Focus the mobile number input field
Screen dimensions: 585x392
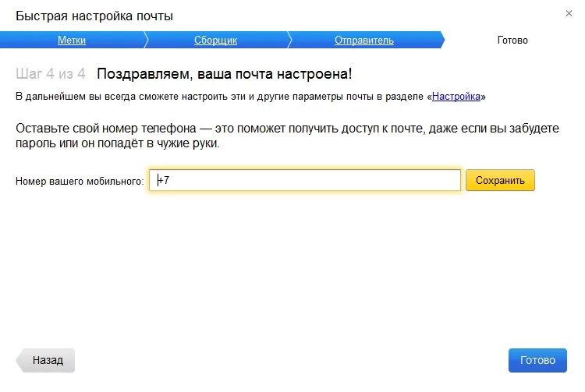click(305, 180)
